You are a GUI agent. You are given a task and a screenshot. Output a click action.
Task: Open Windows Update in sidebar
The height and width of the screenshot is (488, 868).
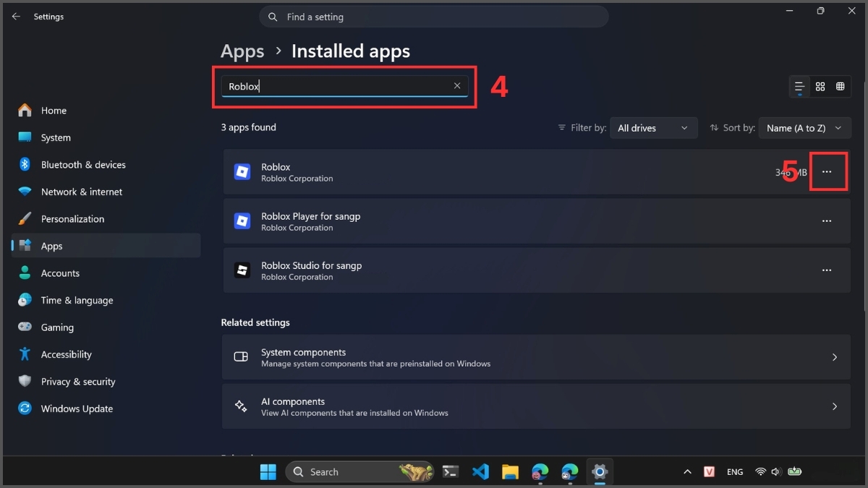106,408
